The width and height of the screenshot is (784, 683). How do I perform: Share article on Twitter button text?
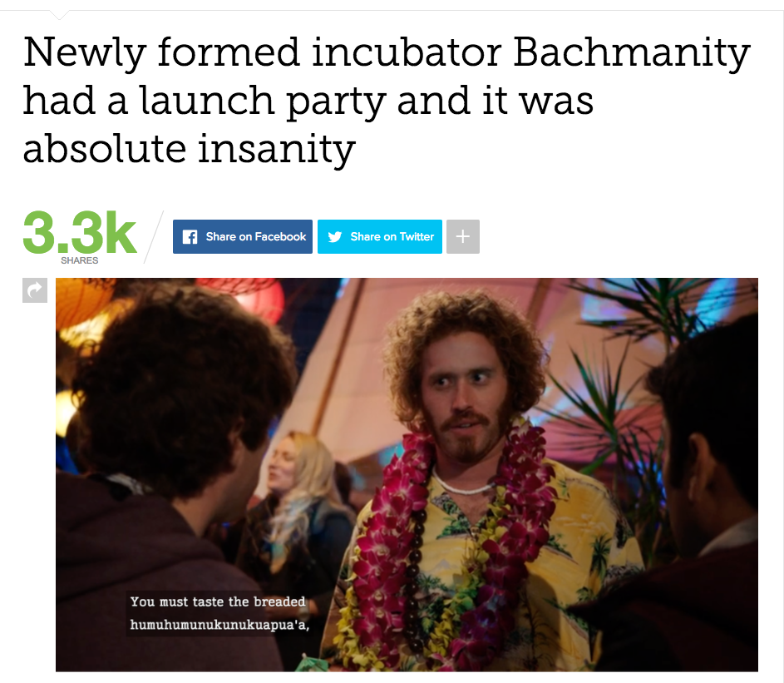tap(392, 236)
